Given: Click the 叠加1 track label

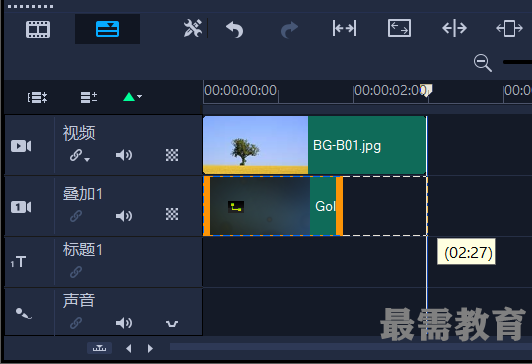Looking at the screenshot, I should pyautogui.click(x=82, y=194).
